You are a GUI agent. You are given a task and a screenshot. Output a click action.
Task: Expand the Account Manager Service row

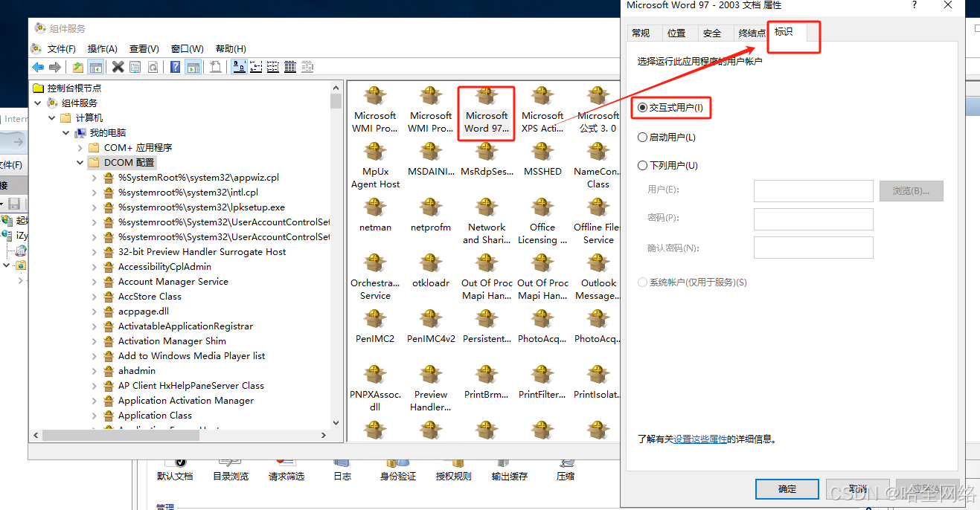(x=95, y=282)
